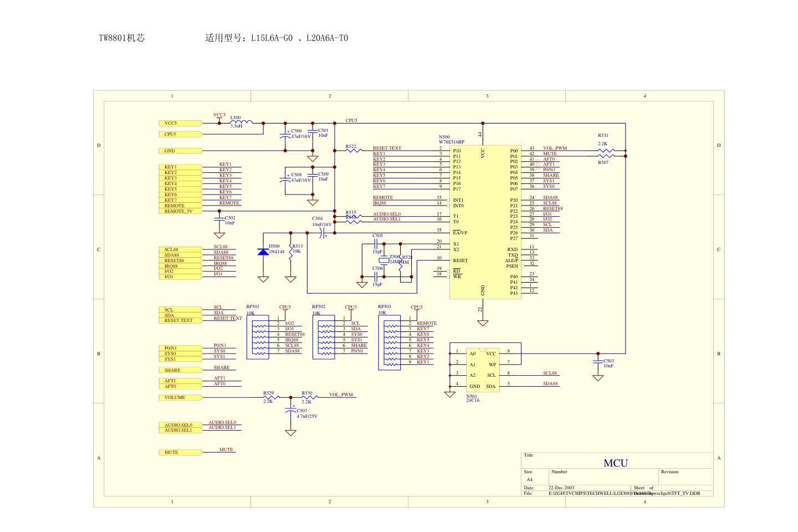The width and height of the screenshot is (798, 532).
Task: Click the date "22-Dec-2003"
Action: click(x=561, y=488)
